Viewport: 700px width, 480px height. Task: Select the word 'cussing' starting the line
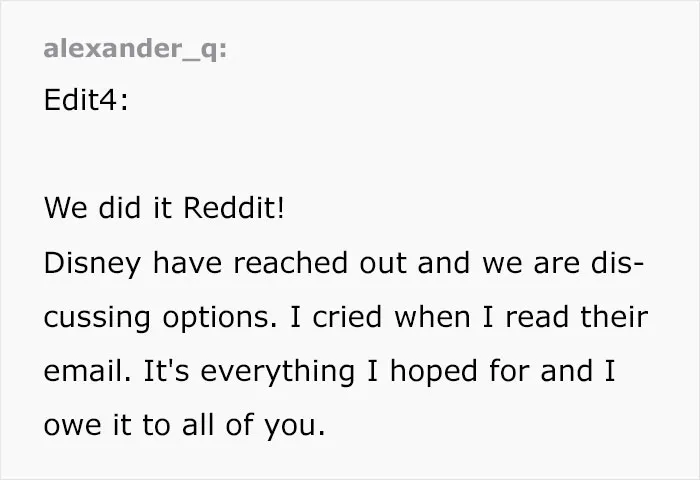(x=97, y=318)
